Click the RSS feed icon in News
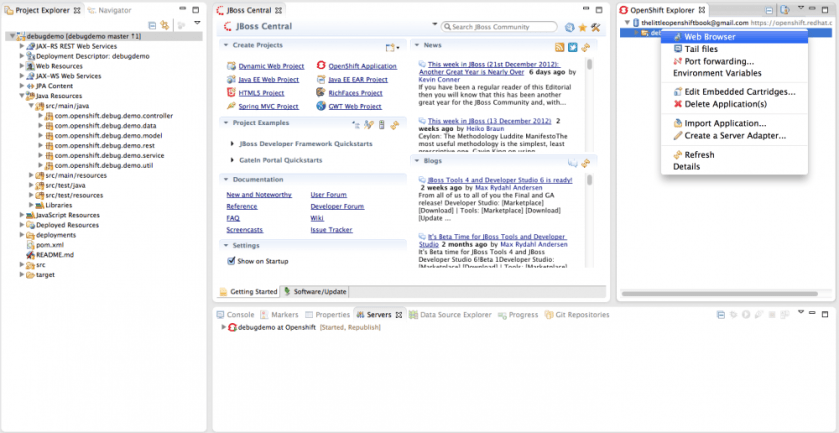 click(x=560, y=46)
